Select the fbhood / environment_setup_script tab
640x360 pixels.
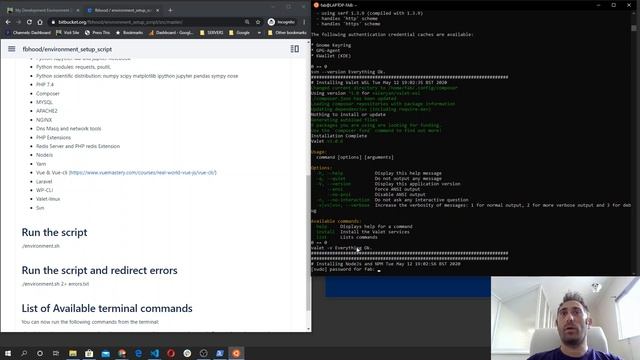tap(122, 10)
